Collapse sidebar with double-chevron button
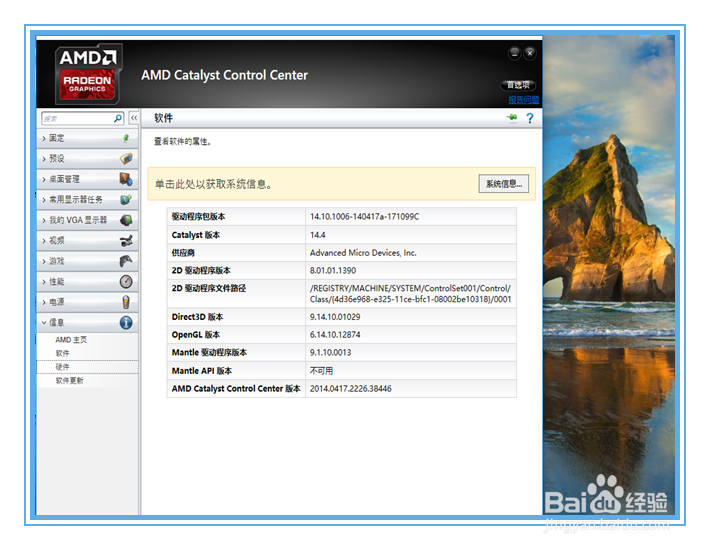The height and width of the screenshot is (550, 710). click(134, 118)
